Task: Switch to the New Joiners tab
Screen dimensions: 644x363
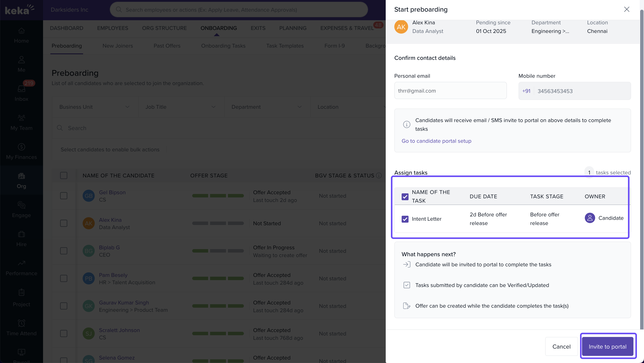Action: click(x=118, y=46)
